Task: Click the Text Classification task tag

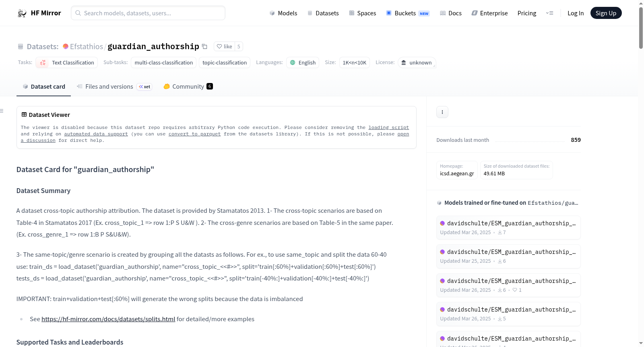Action: (67, 62)
